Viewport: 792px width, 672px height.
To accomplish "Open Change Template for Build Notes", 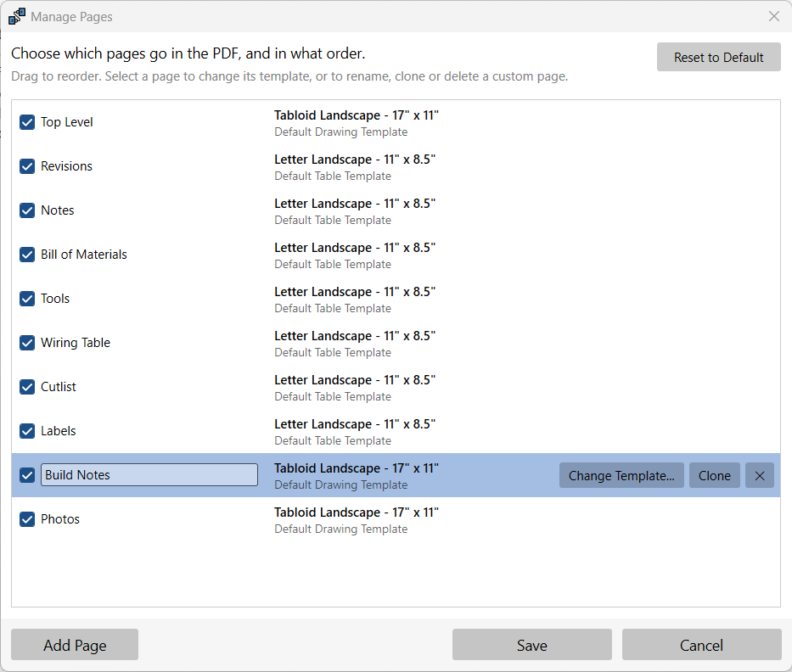I will pos(621,475).
